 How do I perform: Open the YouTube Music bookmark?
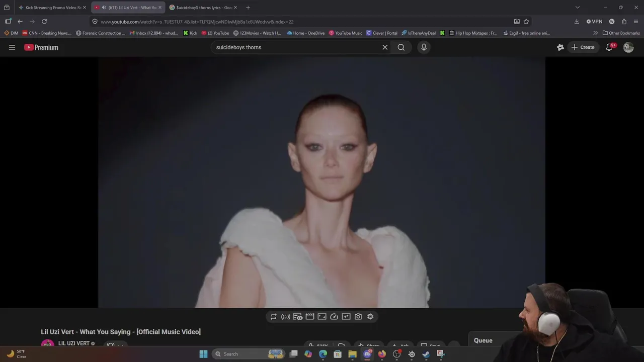pyautogui.click(x=346, y=33)
